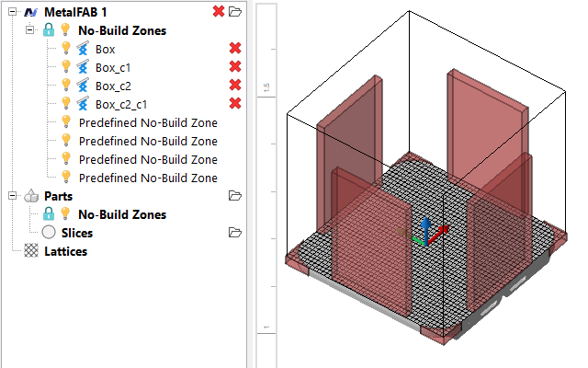Click the edit icon beside Box_c2_c1
The height and width of the screenshot is (368, 588).
pyautogui.click(x=83, y=104)
